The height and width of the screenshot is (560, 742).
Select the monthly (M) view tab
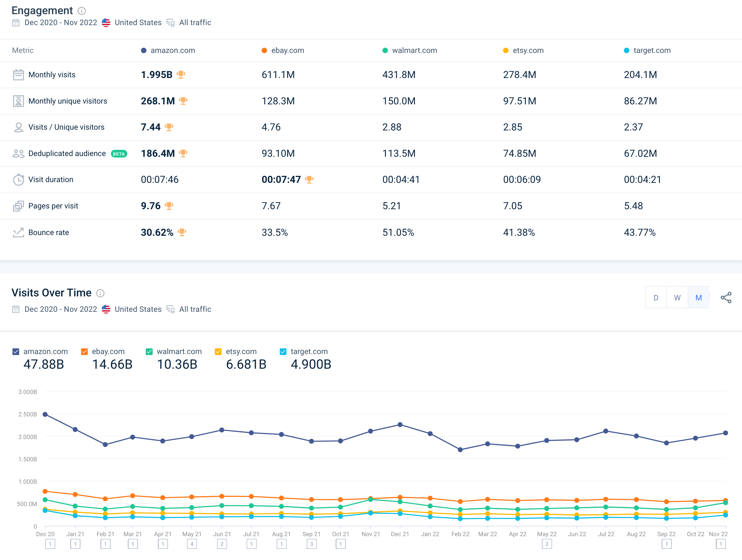pyautogui.click(x=698, y=298)
